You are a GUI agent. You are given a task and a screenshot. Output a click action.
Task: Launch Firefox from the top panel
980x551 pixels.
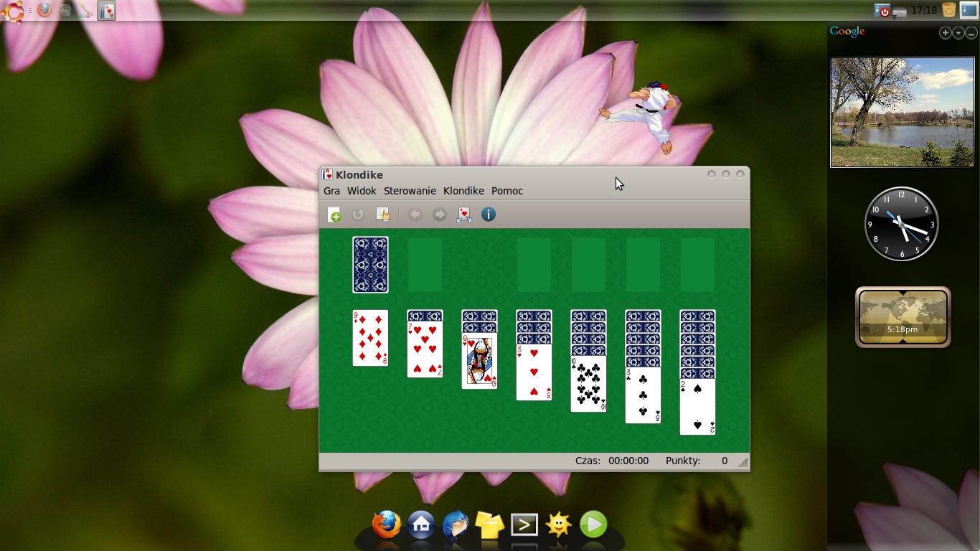tap(44, 11)
